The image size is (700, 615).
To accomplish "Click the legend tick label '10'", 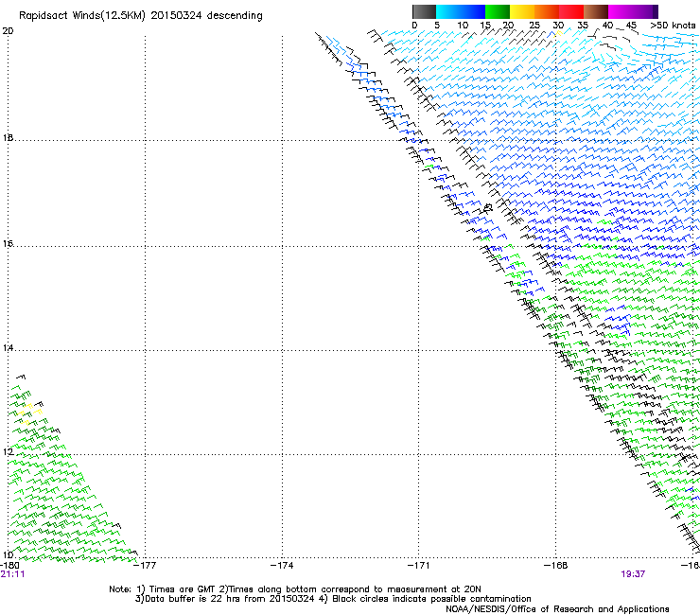I will click(x=463, y=26).
